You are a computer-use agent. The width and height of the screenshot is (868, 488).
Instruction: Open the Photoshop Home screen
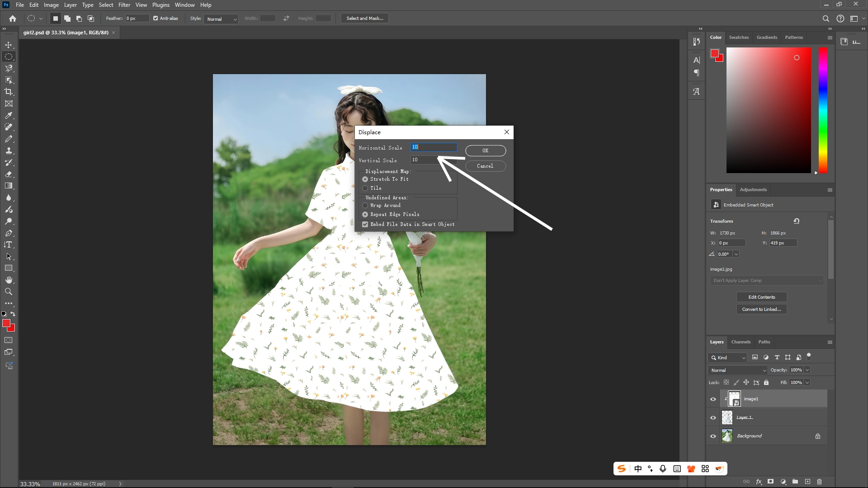(12, 18)
